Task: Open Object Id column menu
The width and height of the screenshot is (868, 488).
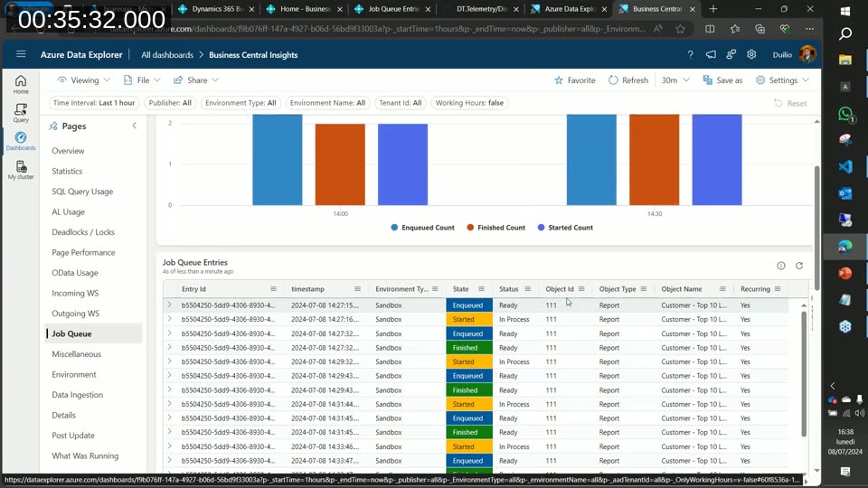Action: tap(581, 289)
